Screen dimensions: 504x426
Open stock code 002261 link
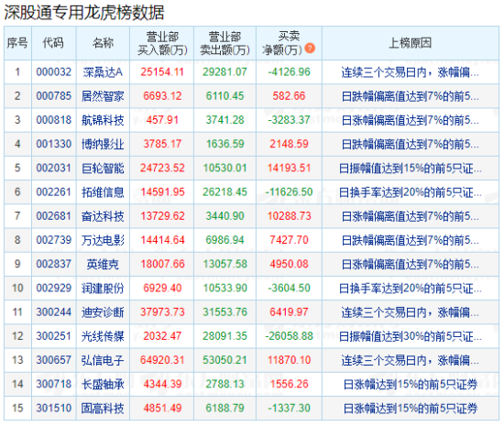pos(54,192)
